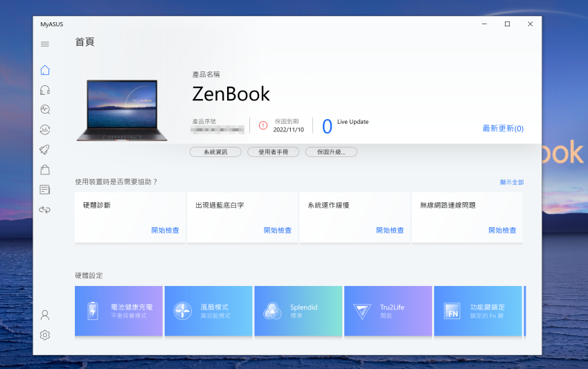Start check under 出現過藍底白字
The width and height of the screenshot is (588, 369).
pyautogui.click(x=278, y=231)
